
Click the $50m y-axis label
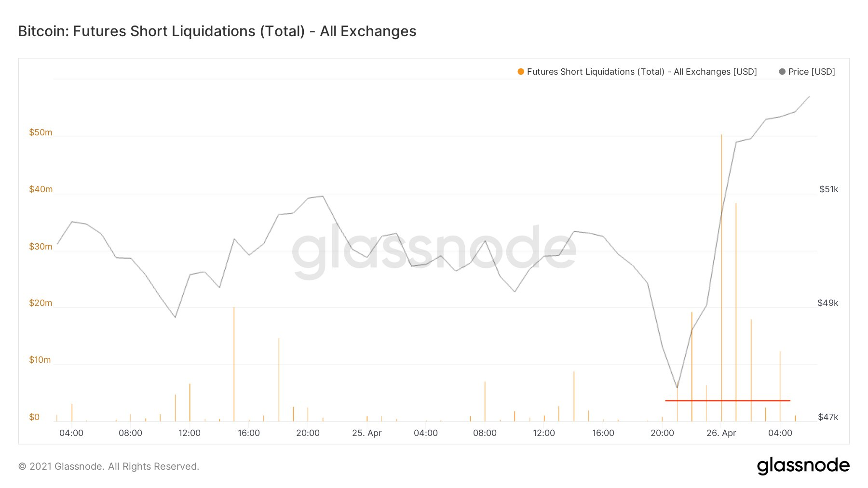[41, 132]
